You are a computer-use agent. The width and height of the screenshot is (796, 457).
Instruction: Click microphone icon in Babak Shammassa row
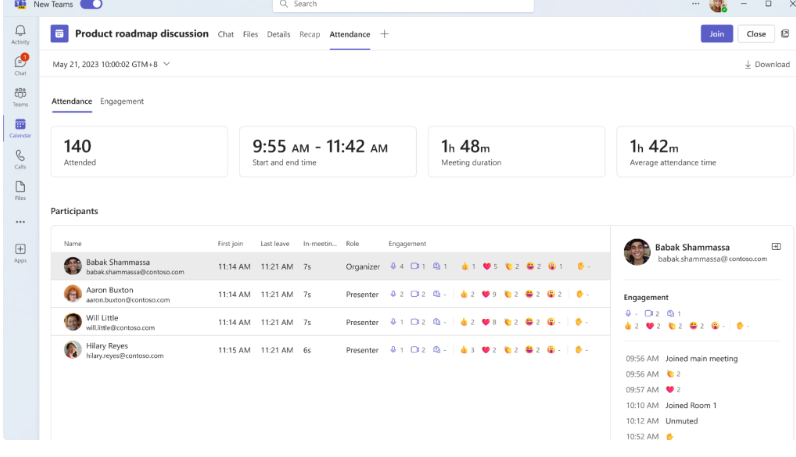(x=393, y=266)
